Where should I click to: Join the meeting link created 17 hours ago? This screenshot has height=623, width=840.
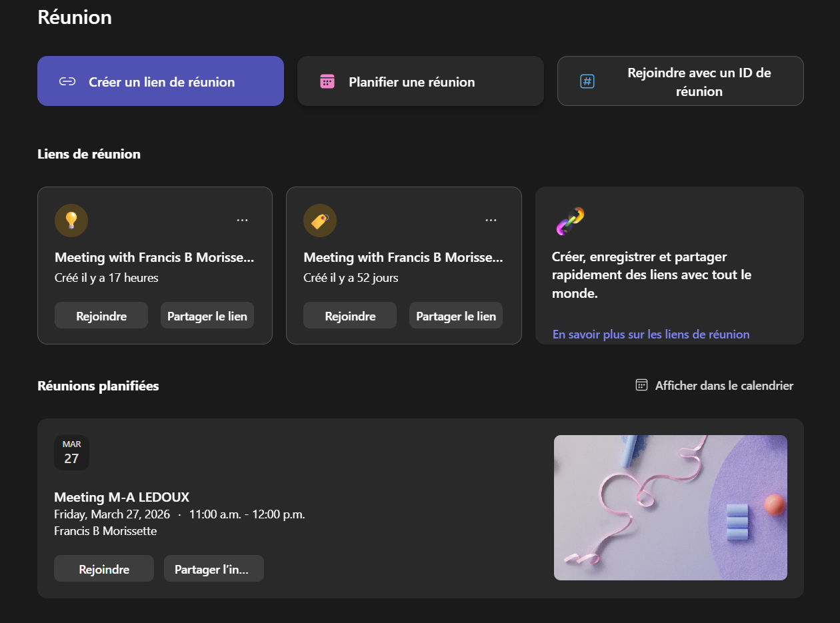(101, 316)
